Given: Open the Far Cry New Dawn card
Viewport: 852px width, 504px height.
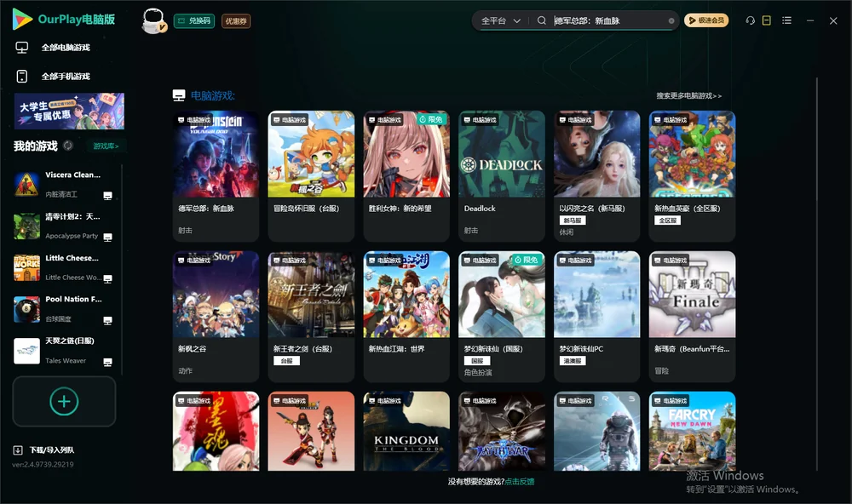Looking at the screenshot, I should pos(692,432).
